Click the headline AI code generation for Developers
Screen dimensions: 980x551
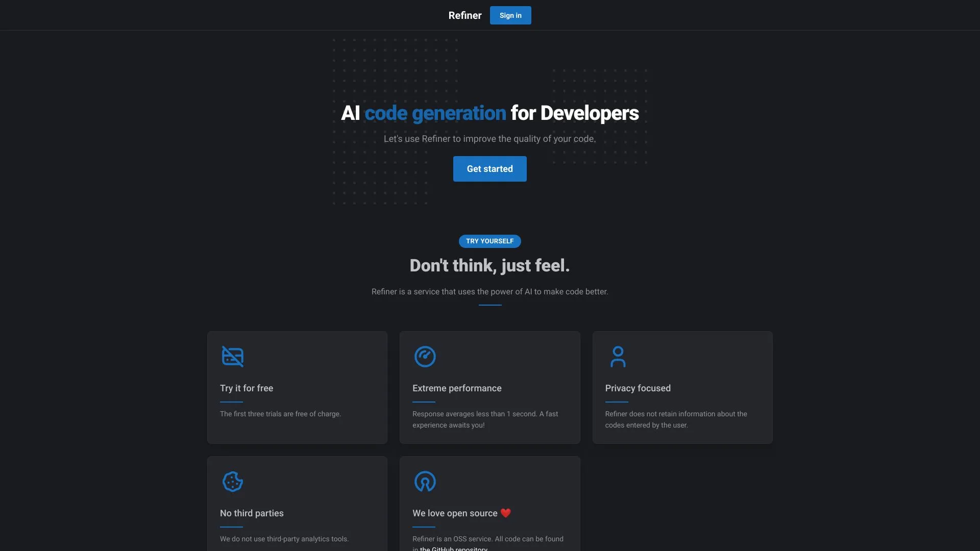[489, 113]
